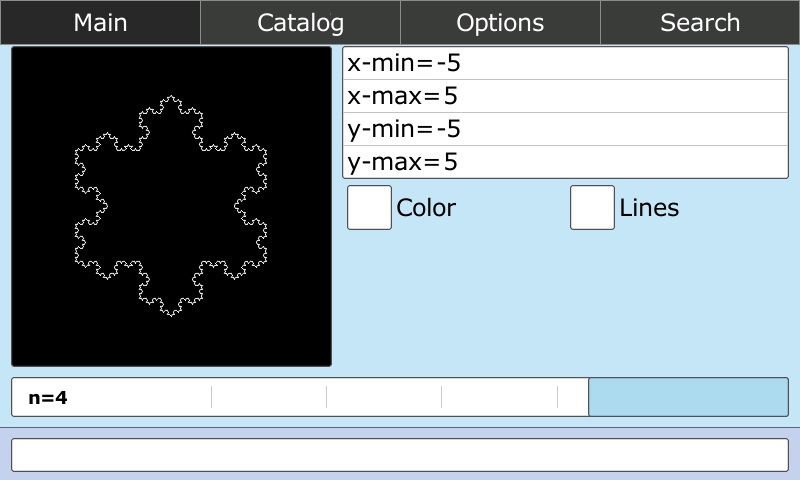Click the fourth cell in the parameter bar
Screen dimensions: 800x480
499,397
